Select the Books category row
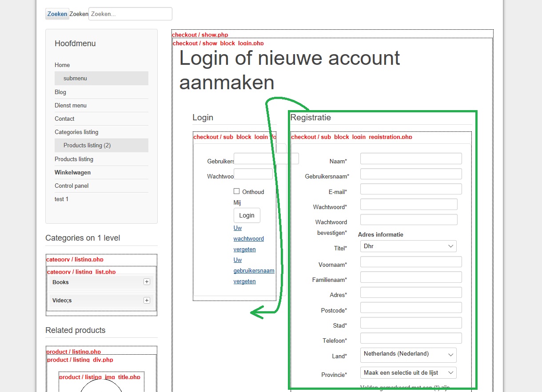Image resolution: width=542 pixels, height=392 pixels. pos(101,282)
